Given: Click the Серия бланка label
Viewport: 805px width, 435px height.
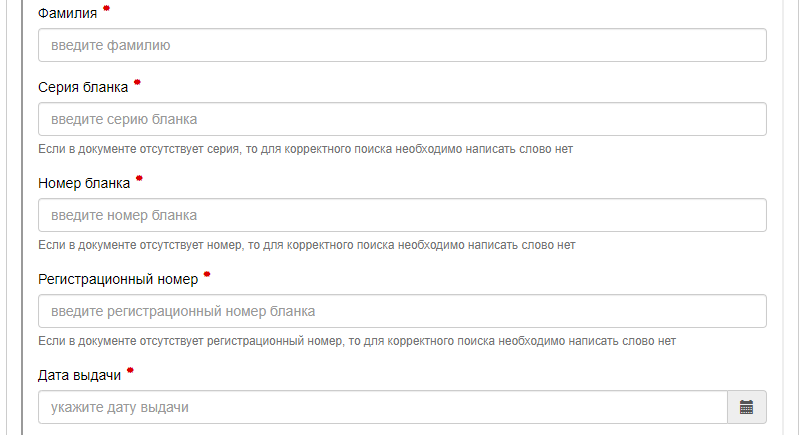Looking at the screenshot, I should pos(83,87).
